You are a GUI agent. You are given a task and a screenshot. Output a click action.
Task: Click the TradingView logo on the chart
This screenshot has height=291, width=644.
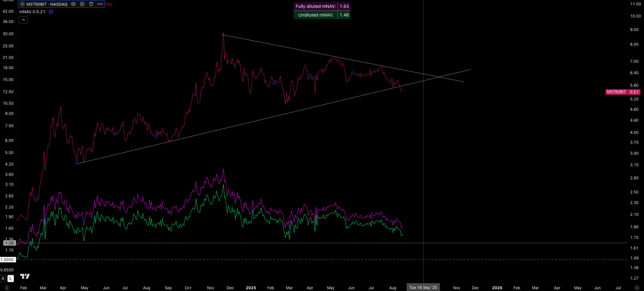25,276
